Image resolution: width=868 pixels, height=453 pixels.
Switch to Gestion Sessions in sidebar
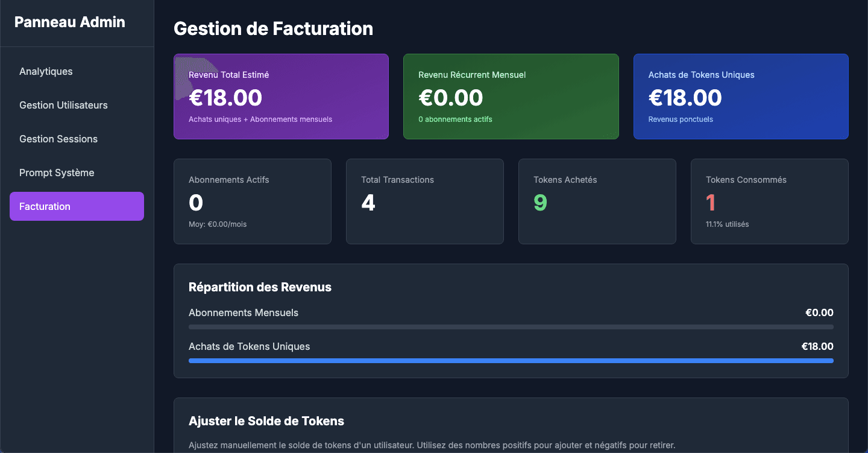pyautogui.click(x=58, y=139)
